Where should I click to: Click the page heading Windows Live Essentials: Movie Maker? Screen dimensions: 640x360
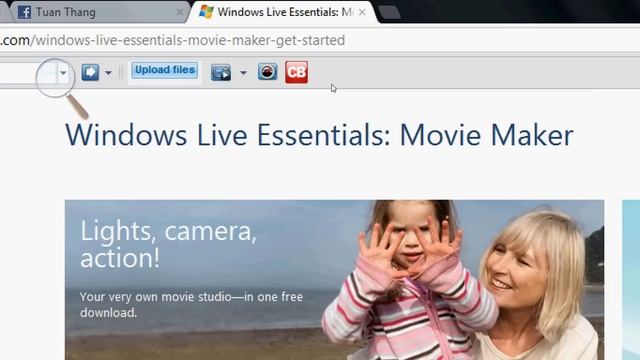pyautogui.click(x=319, y=135)
